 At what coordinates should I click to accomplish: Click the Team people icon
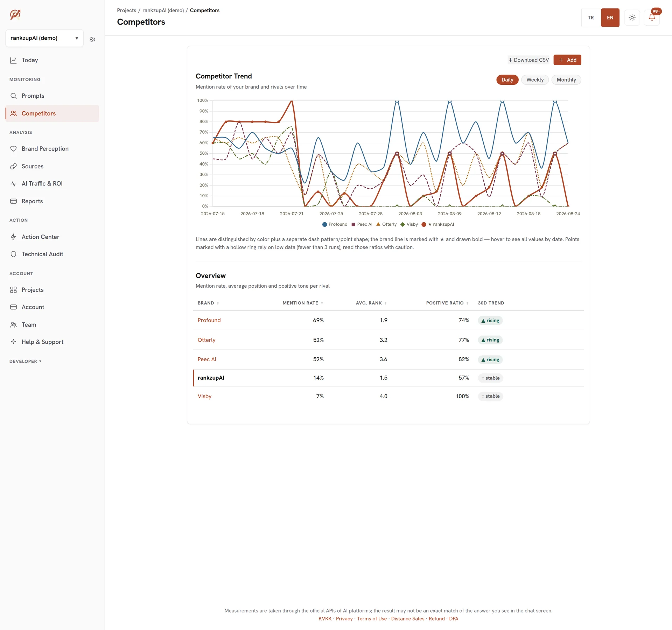pyautogui.click(x=13, y=325)
